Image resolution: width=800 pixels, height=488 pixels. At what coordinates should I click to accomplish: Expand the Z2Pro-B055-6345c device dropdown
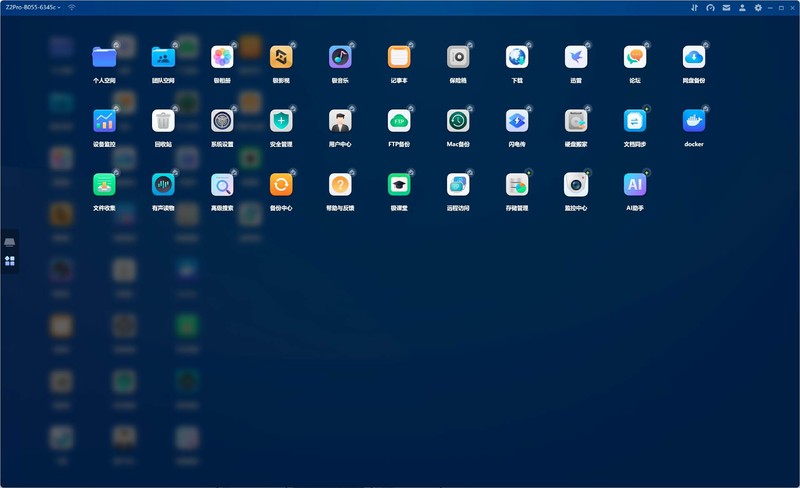pos(33,7)
